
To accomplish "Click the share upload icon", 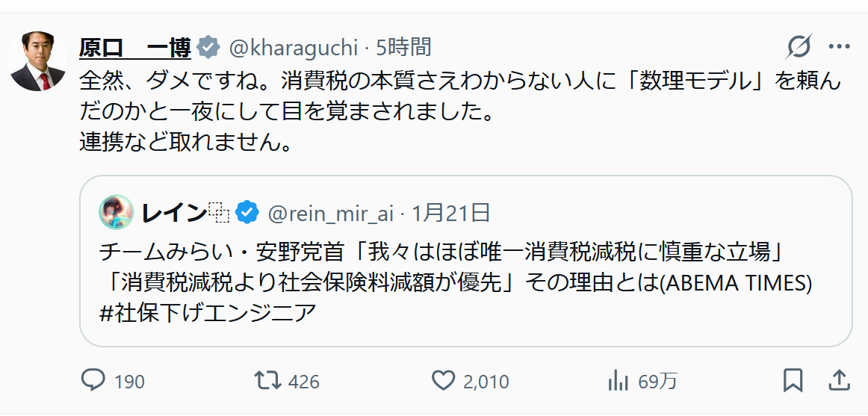I will click(x=840, y=380).
